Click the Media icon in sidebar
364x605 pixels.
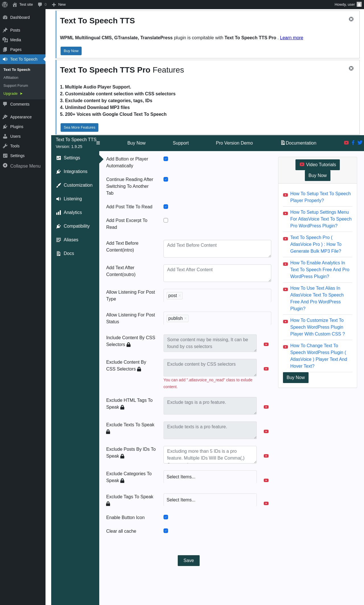pos(5,40)
